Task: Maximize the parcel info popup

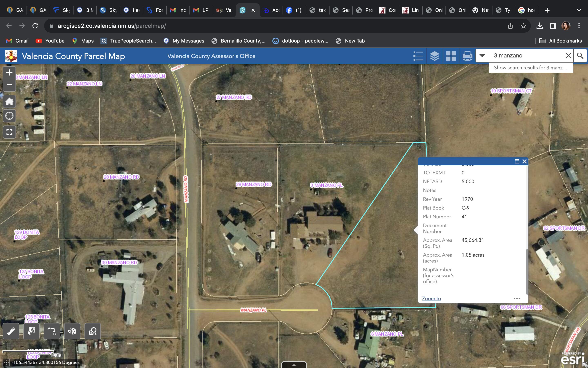Action: [x=517, y=161]
